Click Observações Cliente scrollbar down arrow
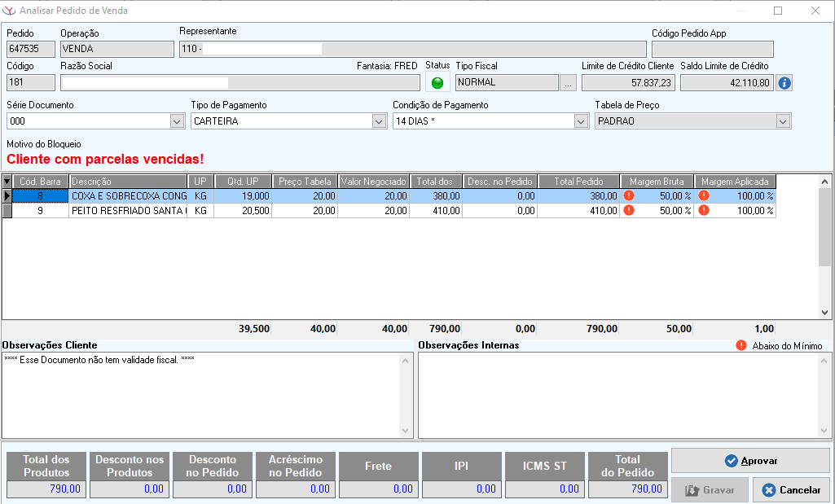This screenshot has height=504, width=835. (x=405, y=431)
